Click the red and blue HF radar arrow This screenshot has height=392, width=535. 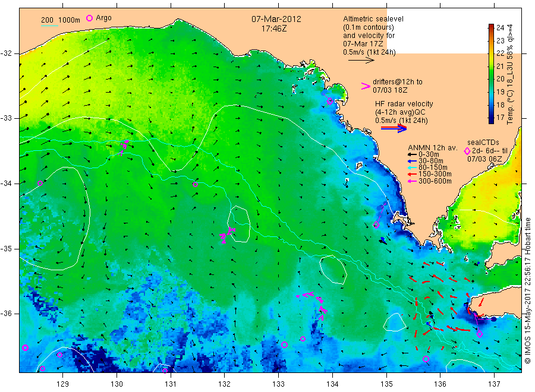pos(394,128)
